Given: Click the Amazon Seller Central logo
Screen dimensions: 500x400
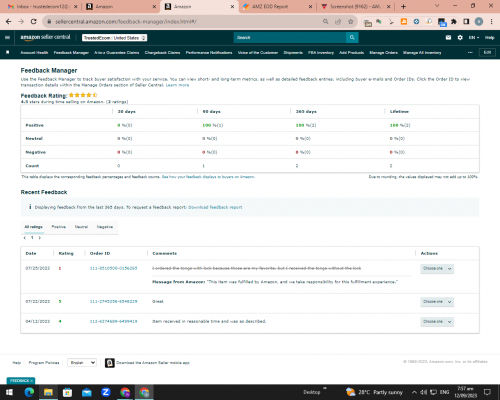Looking at the screenshot, I should tap(45, 37).
